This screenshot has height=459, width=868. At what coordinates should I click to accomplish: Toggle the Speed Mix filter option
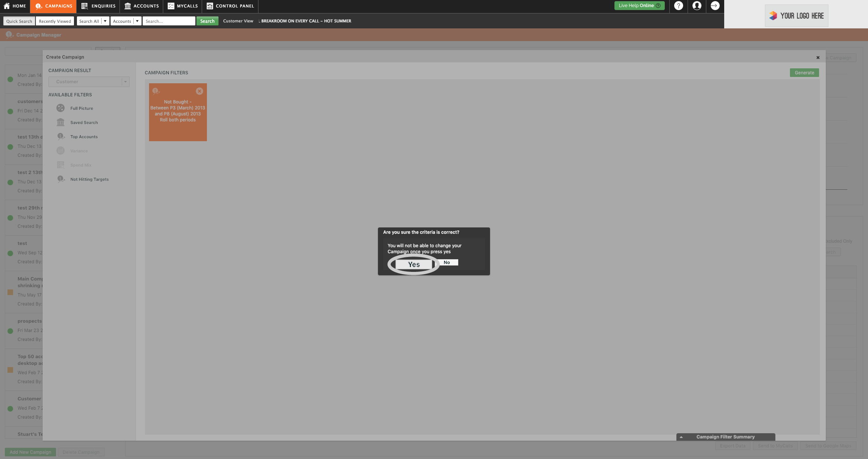point(80,165)
